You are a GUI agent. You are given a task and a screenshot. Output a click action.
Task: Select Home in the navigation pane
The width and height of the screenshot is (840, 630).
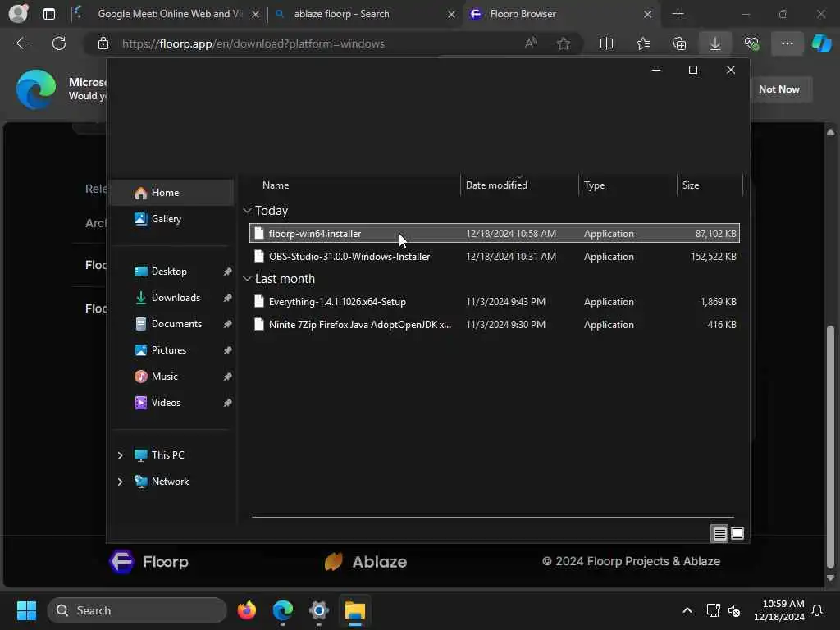(x=171, y=193)
